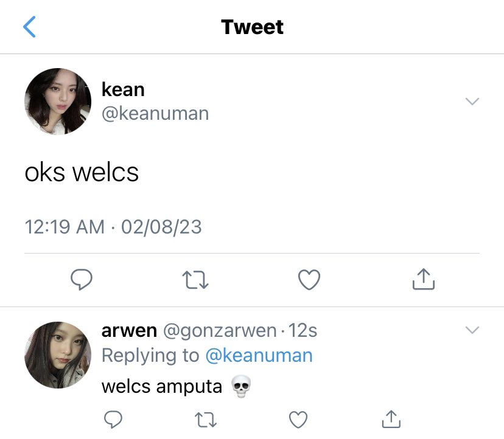Open arwen's profile picture
Image resolution: width=504 pixels, height=439 pixels.
[x=58, y=355]
